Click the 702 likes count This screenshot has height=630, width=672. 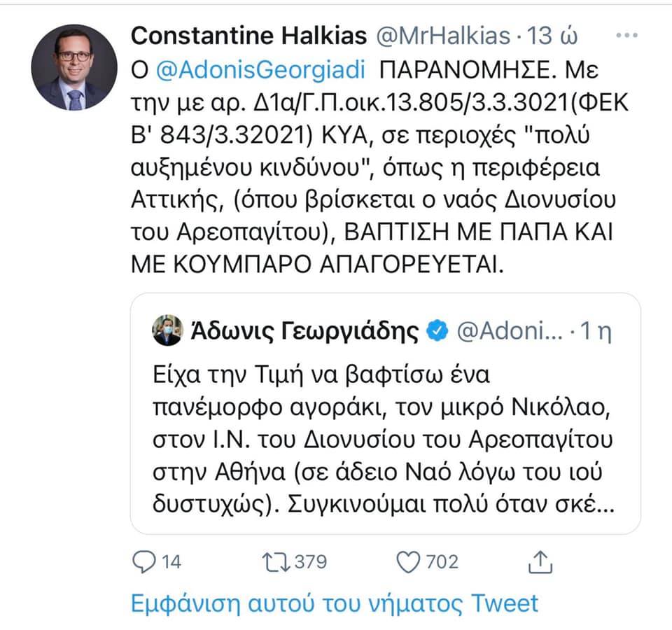pyautogui.click(x=442, y=562)
